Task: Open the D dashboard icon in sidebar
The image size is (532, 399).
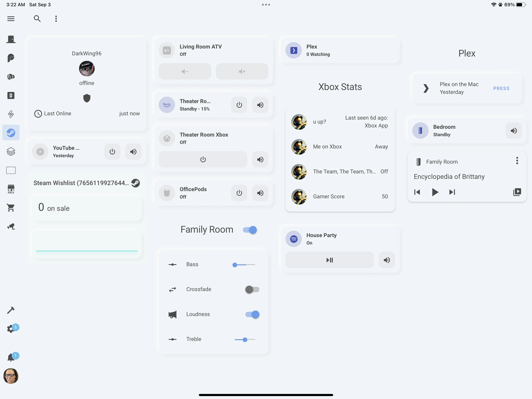Action: pos(11,95)
